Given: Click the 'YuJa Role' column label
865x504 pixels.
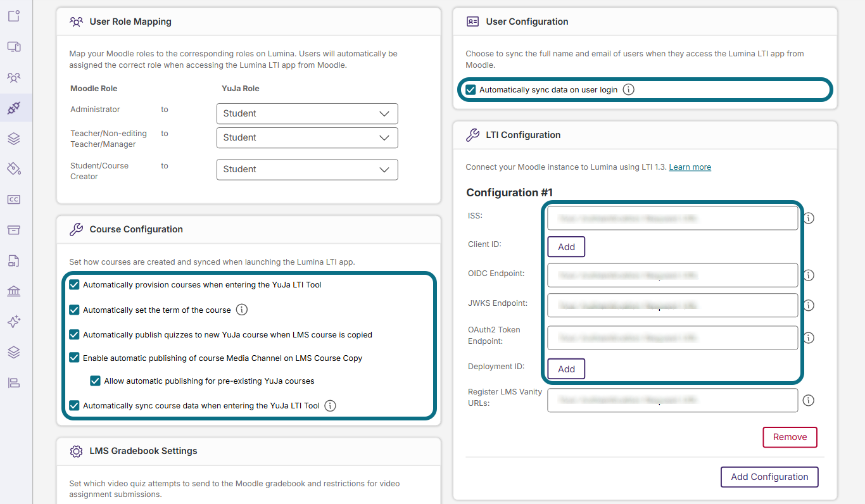Looking at the screenshot, I should point(240,89).
